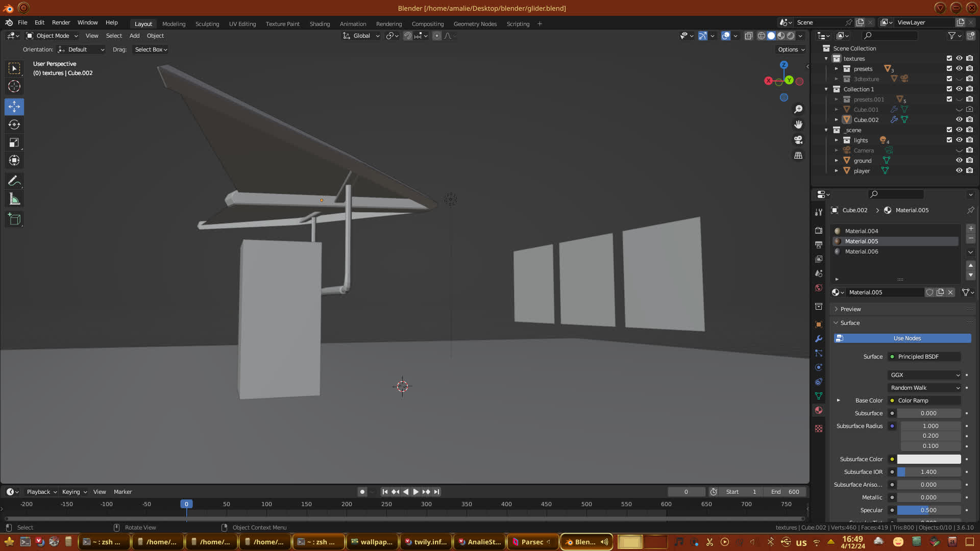Image resolution: width=980 pixels, height=551 pixels.
Task: Open the Render menu
Action: [61, 22]
